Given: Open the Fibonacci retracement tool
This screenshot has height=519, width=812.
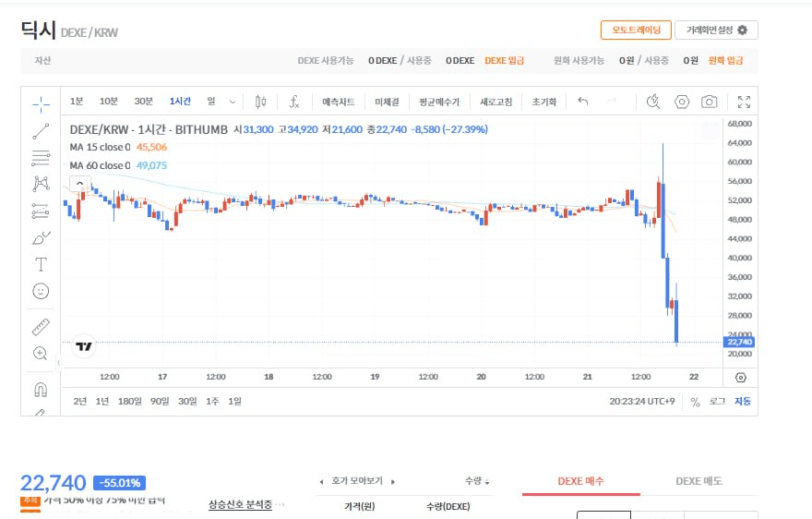Looking at the screenshot, I should click(41, 158).
